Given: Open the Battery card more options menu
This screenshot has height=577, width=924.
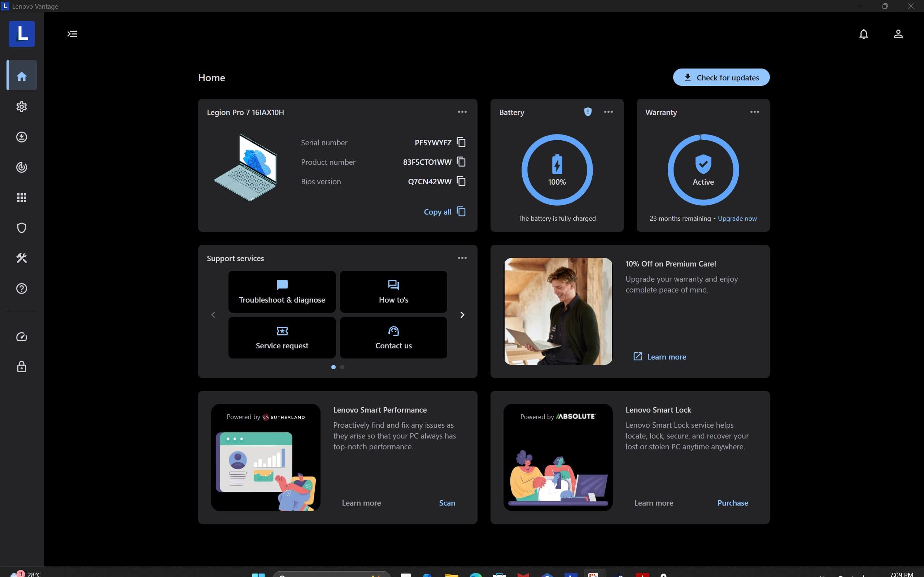Looking at the screenshot, I should pos(608,112).
